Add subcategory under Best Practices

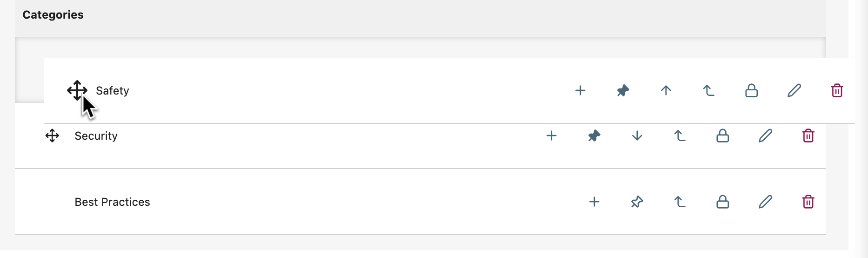click(x=594, y=202)
